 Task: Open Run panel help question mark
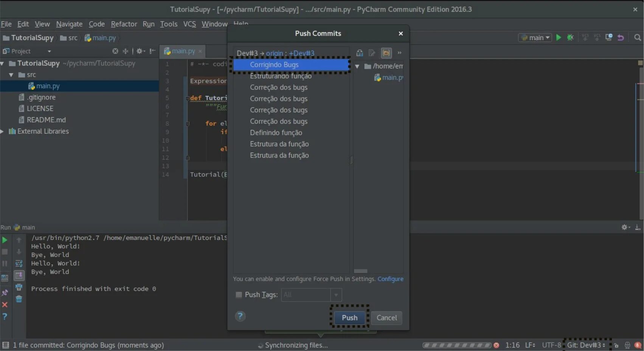5,316
